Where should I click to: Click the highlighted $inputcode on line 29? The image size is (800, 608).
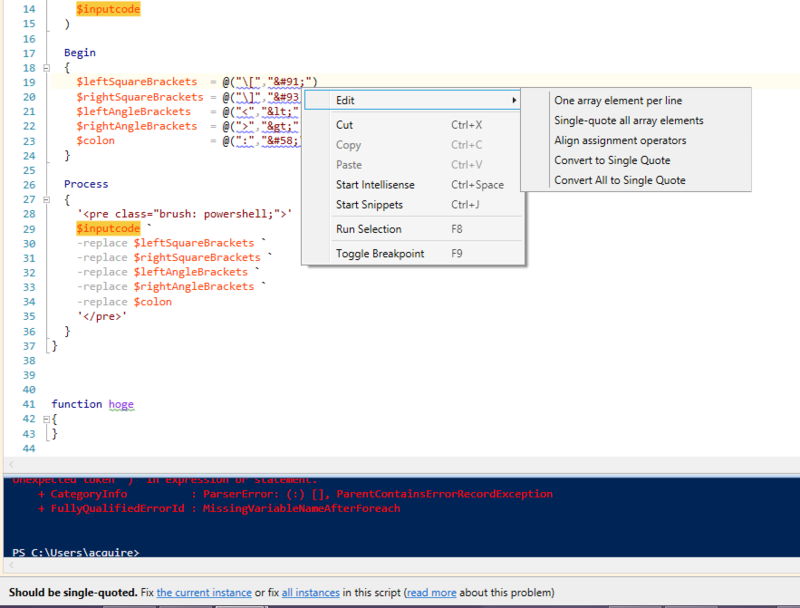(x=108, y=229)
